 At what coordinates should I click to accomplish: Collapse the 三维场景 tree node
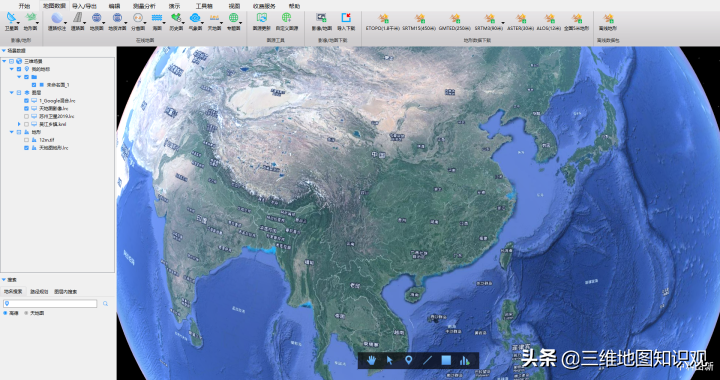[x=5, y=61]
